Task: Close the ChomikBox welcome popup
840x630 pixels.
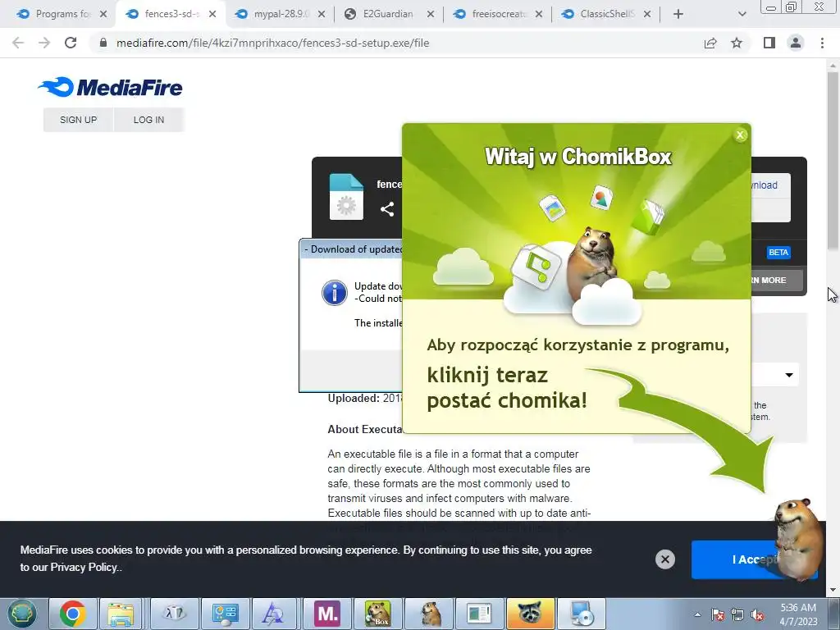Action: tap(740, 135)
